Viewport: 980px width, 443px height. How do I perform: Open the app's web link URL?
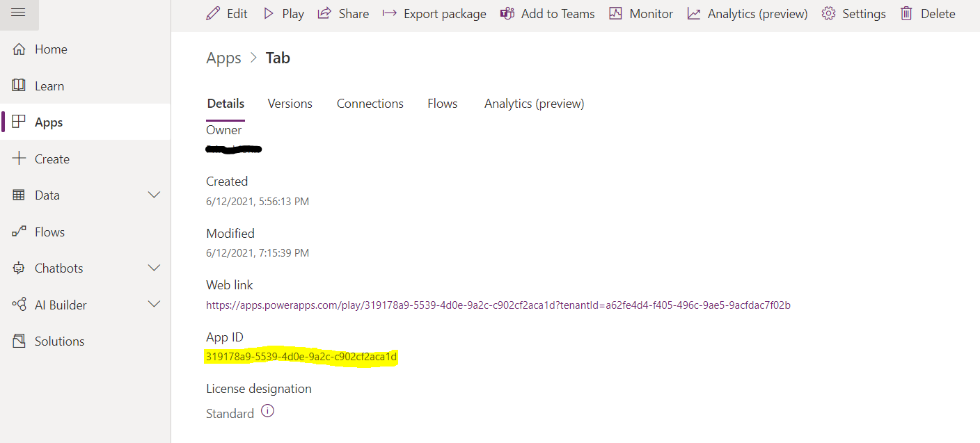tap(498, 304)
